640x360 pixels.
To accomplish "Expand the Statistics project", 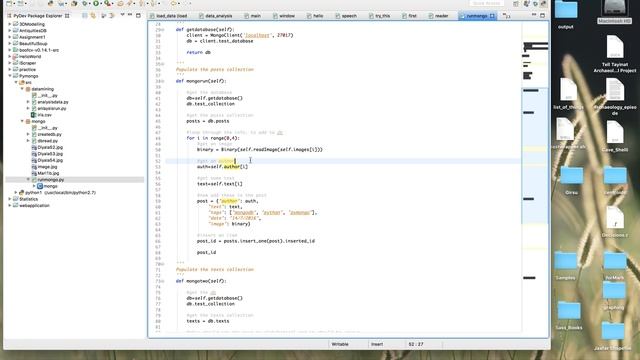I will [x=10, y=199].
